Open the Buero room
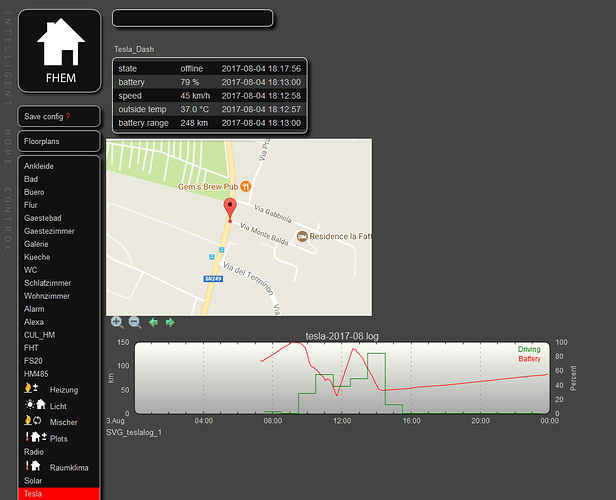This screenshot has width=616, height=500. click(34, 192)
